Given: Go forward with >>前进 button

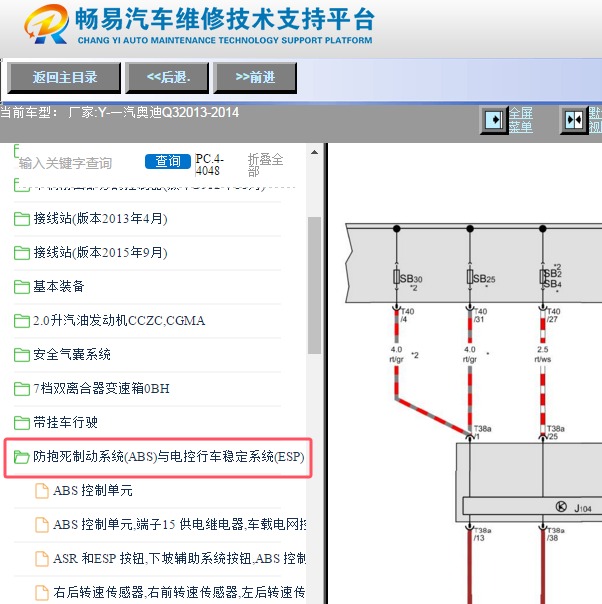Looking at the screenshot, I should 255,78.
